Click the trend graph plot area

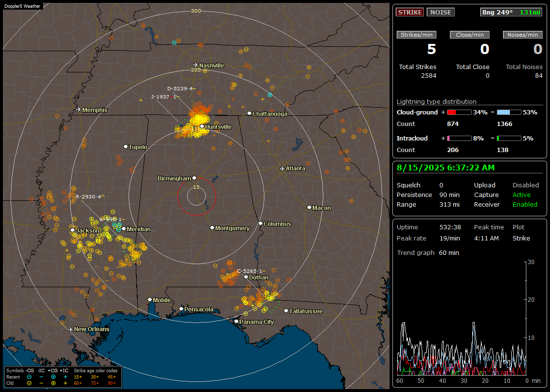point(462,319)
